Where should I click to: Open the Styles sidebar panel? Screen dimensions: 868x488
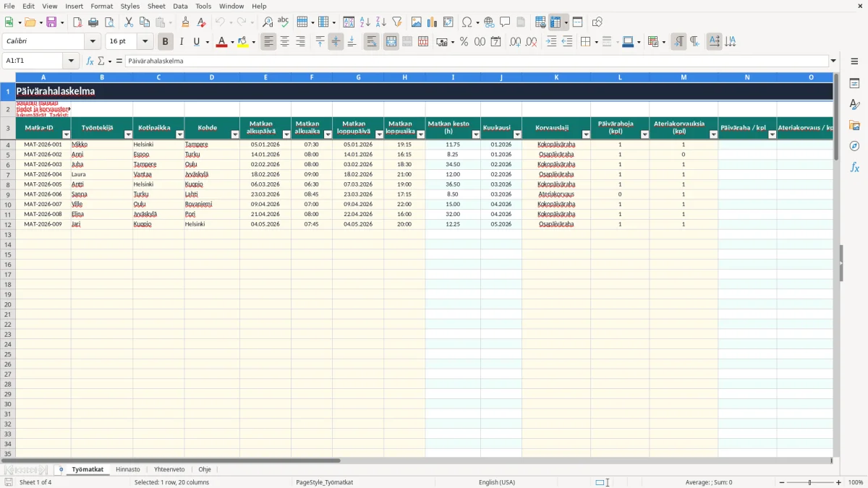click(854, 104)
